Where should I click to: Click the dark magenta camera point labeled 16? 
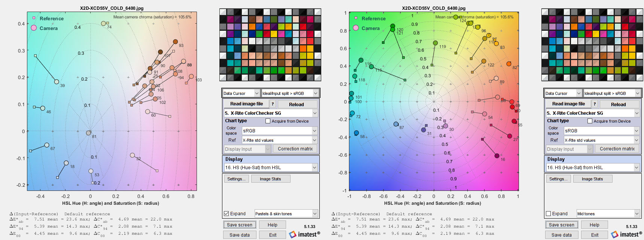point(497,156)
